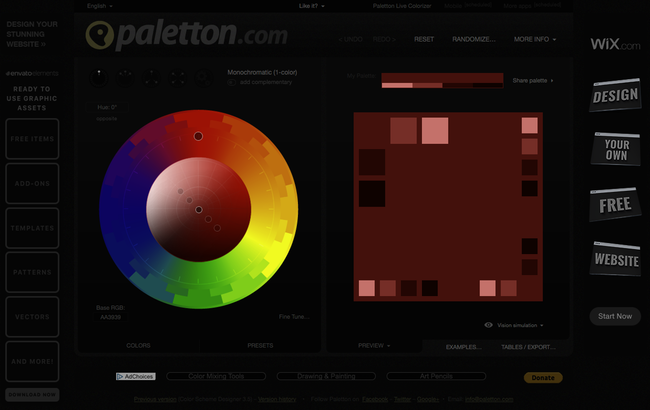The image size is (650, 410).
Task: Select the Triad scheme icon
Action: tap(151, 78)
